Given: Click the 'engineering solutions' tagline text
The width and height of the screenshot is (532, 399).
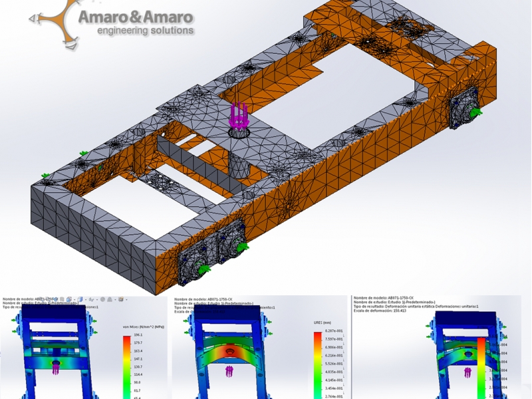Looking at the screenshot, I should pos(146,31).
